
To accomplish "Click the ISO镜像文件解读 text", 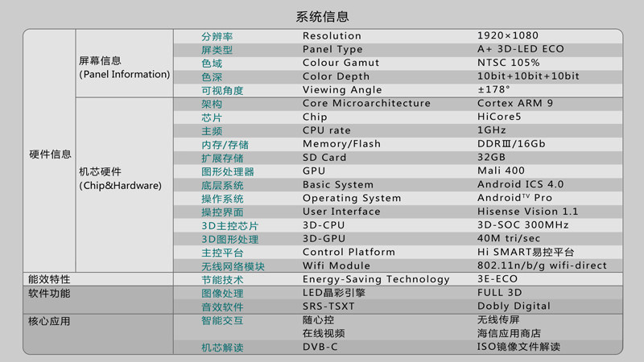I will coord(518,347).
